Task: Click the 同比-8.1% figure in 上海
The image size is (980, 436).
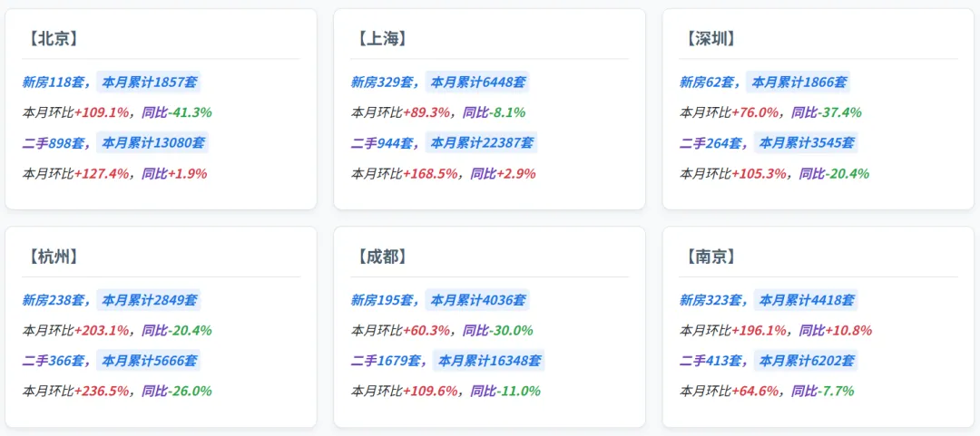Action: pos(494,112)
